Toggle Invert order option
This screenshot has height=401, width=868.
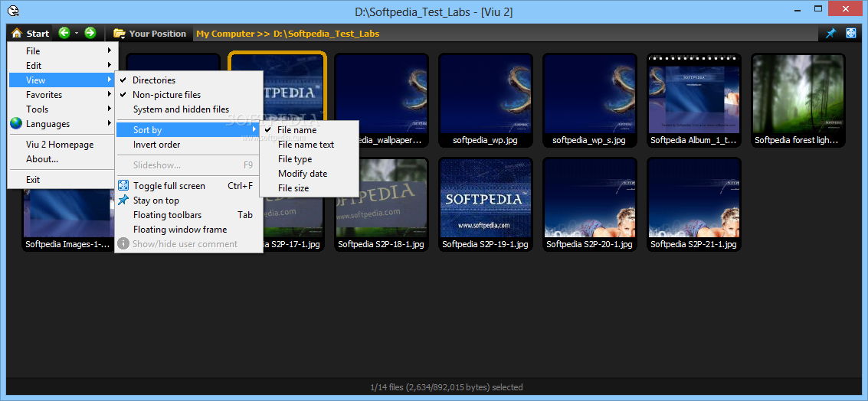tap(188, 145)
